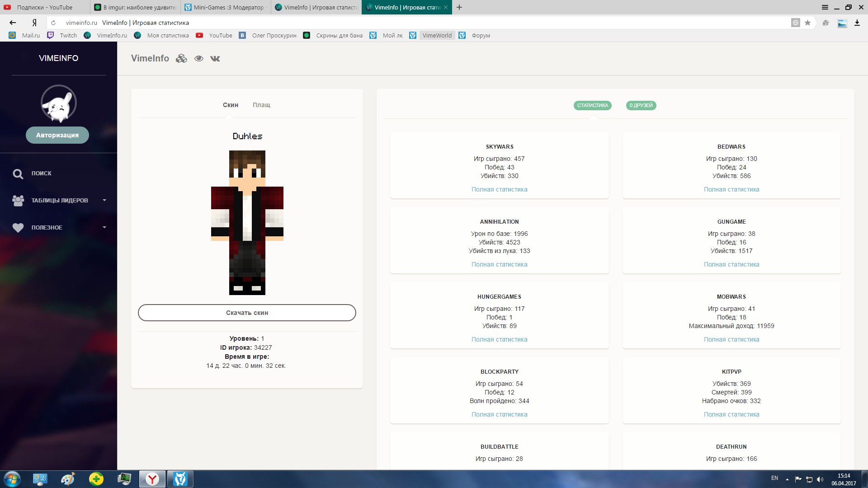The image size is (868, 488).
Task: Open the Twitch bookmark
Action: (x=62, y=35)
